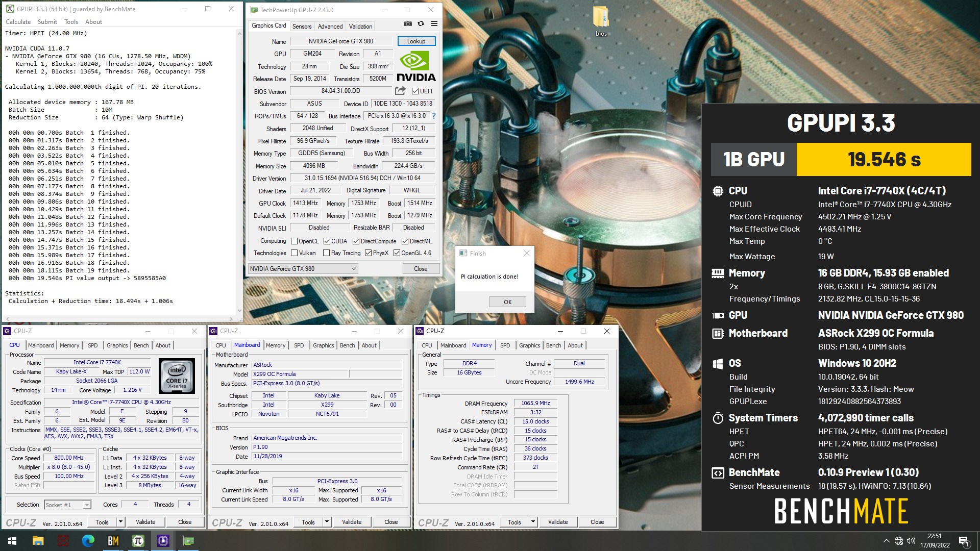This screenshot has width=980, height=551.
Task: Click the NVIDIA logo in GPU-Z
Action: 416,67
